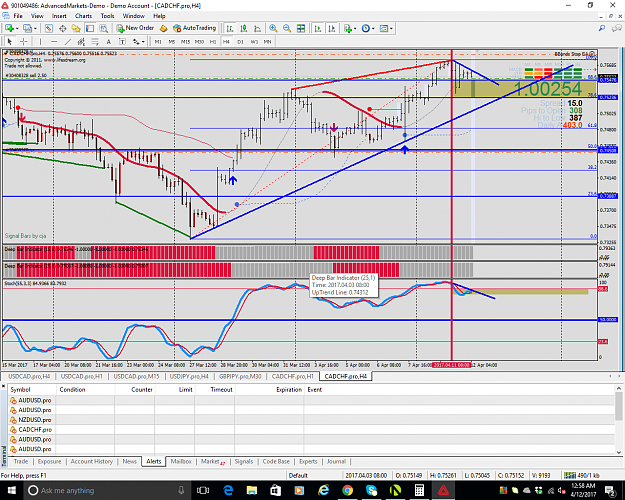Viewport: 625px width, 500px height.
Task: Expand the Templates dropdown arrow
Action: 391,28
